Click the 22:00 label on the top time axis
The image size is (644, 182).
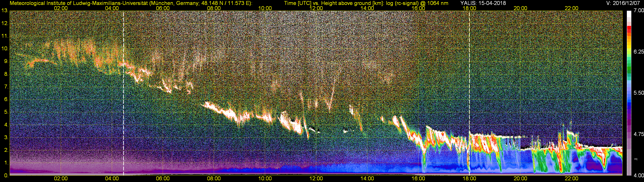pyautogui.click(x=571, y=8)
